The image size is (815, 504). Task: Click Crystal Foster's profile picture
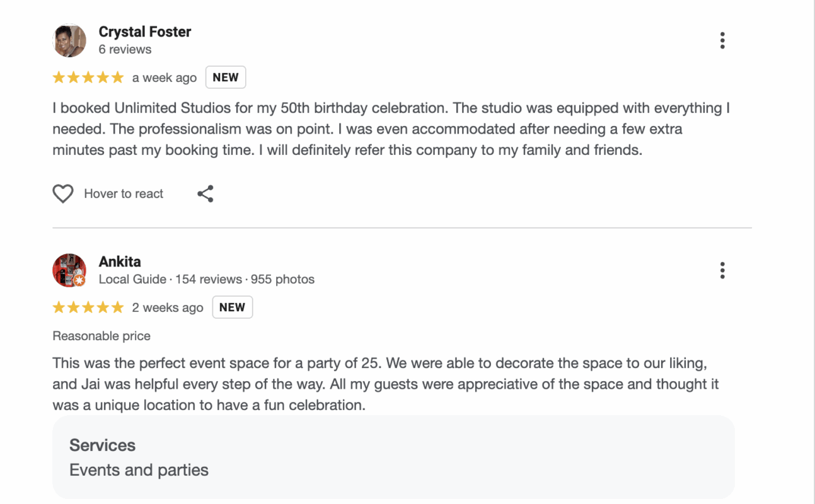69,40
